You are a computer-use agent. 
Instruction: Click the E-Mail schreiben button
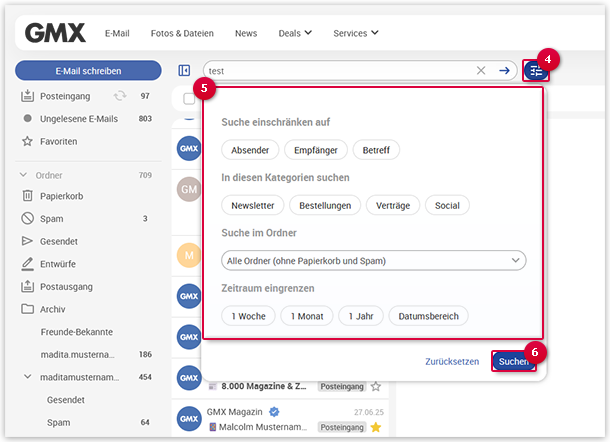click(88, 70)
